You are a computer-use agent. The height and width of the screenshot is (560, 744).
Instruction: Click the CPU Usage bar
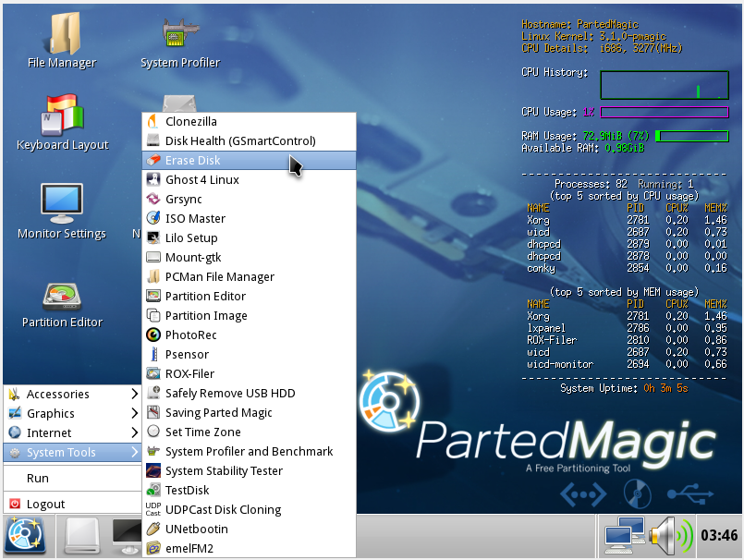pos(665,112)
